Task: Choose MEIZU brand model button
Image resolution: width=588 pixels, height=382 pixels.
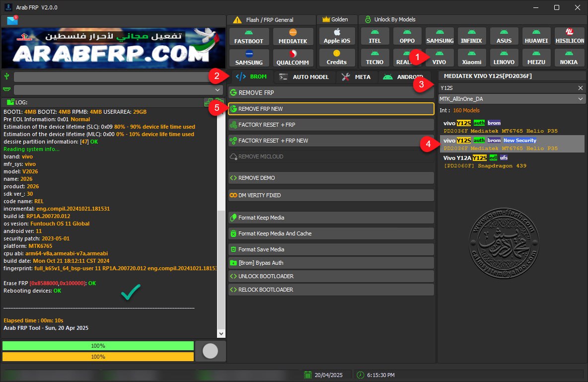Action: point(536,58)
